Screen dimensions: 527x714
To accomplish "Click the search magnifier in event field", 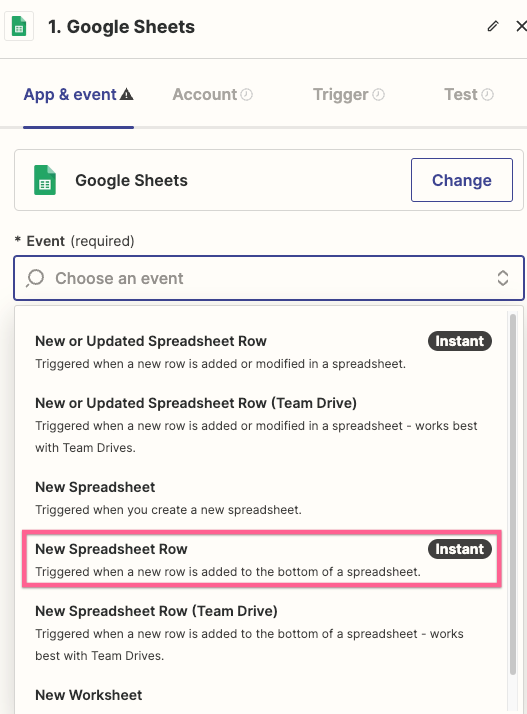I will coord(35,278).
